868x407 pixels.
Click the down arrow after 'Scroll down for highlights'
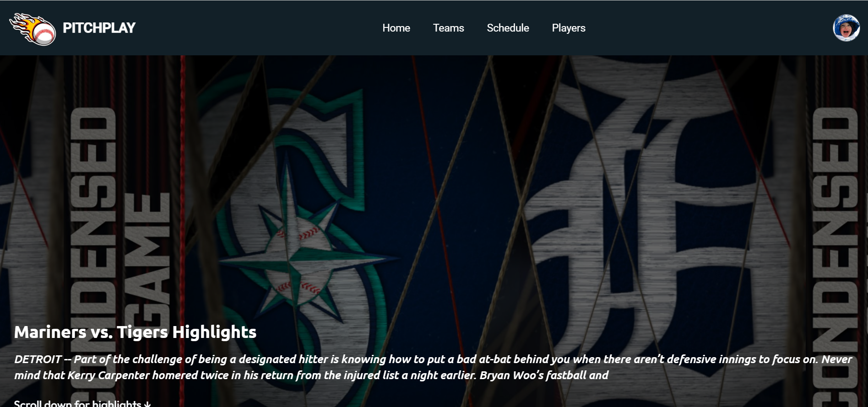coord(147,404)
